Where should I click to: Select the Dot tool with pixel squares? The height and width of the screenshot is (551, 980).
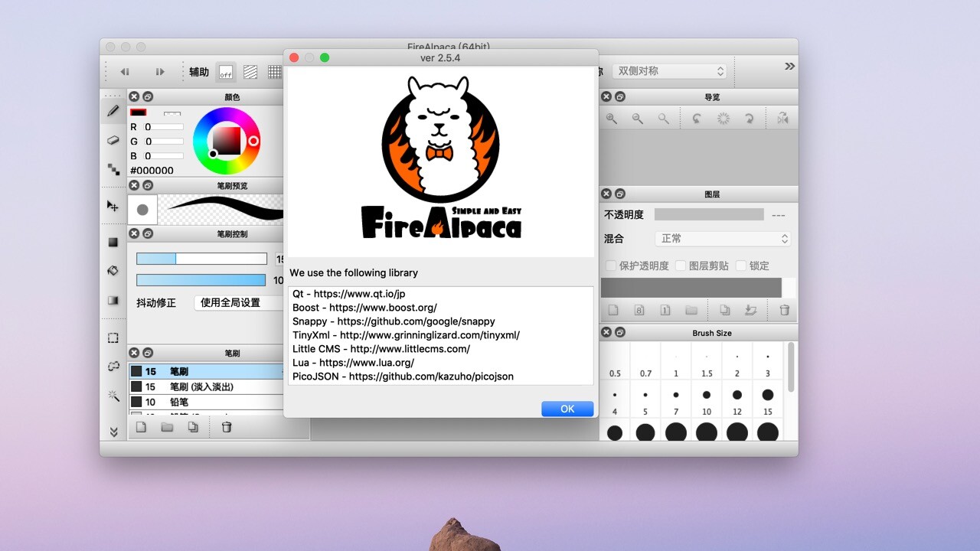[113, 169]
